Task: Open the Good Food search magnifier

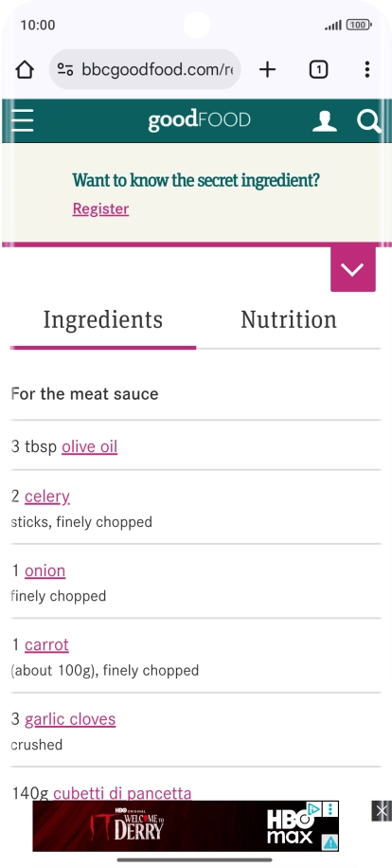Action: click(368, 120)
